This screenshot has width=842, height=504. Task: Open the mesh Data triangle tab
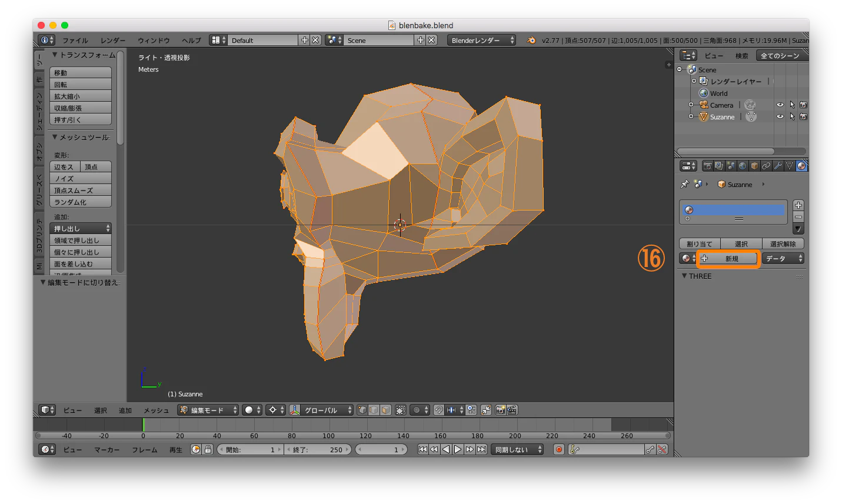click(790, 166)
